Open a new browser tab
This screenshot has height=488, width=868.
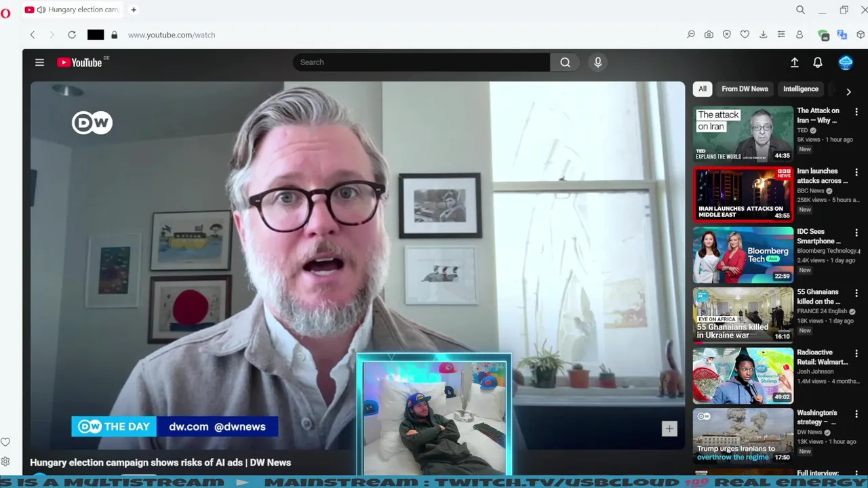(134, 9)
